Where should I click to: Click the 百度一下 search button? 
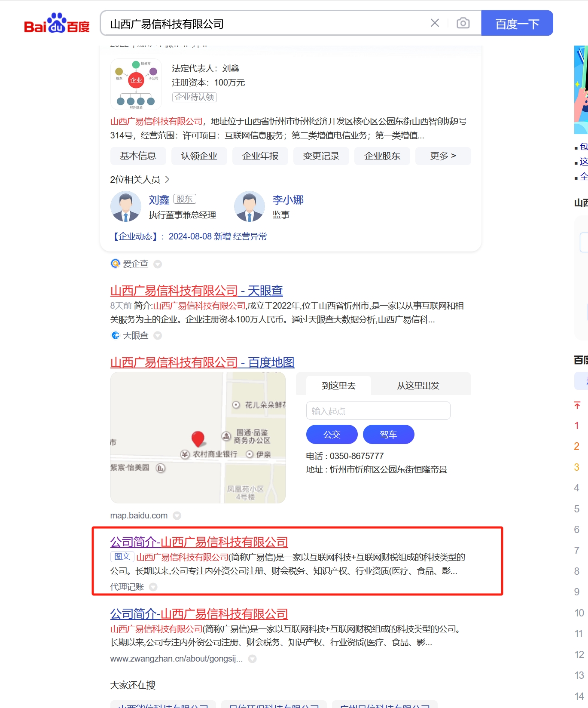click(517, 23)
